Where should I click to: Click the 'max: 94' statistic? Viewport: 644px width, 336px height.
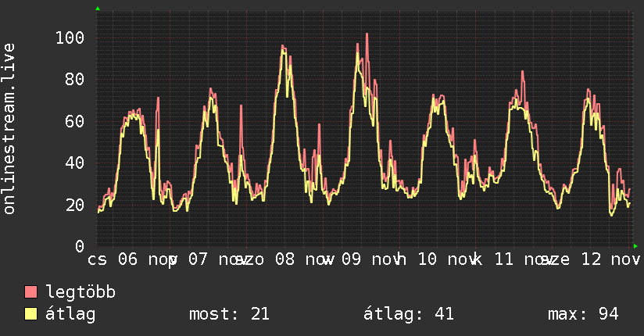(x=583, y=314)
